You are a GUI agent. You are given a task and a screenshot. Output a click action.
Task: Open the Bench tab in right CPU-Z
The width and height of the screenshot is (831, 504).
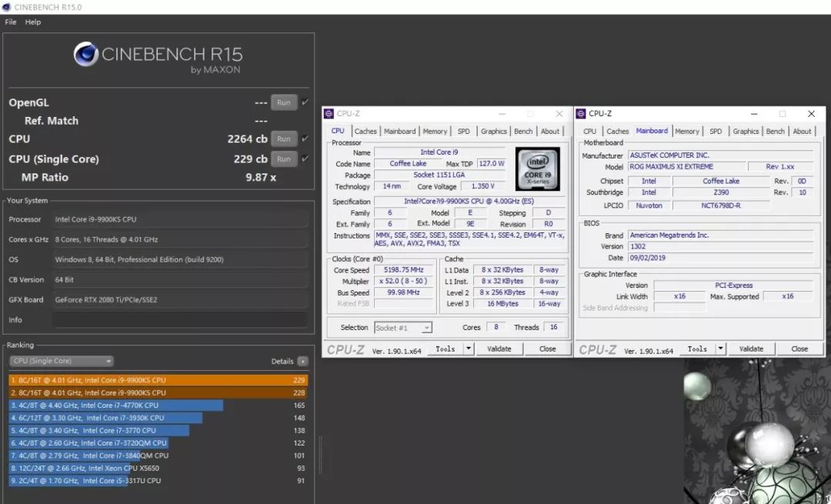[776, 132]
